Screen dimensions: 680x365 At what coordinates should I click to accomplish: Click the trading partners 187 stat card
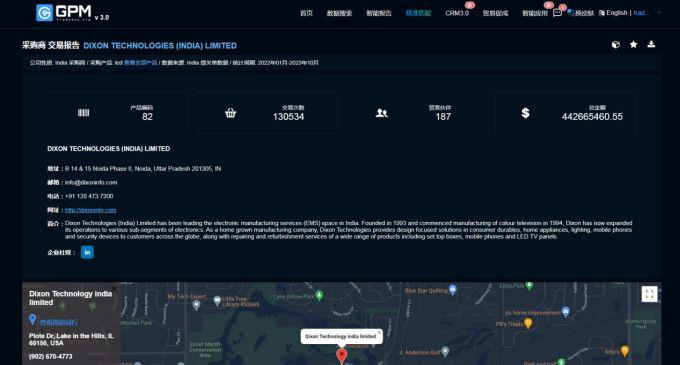tap(415, 113)
